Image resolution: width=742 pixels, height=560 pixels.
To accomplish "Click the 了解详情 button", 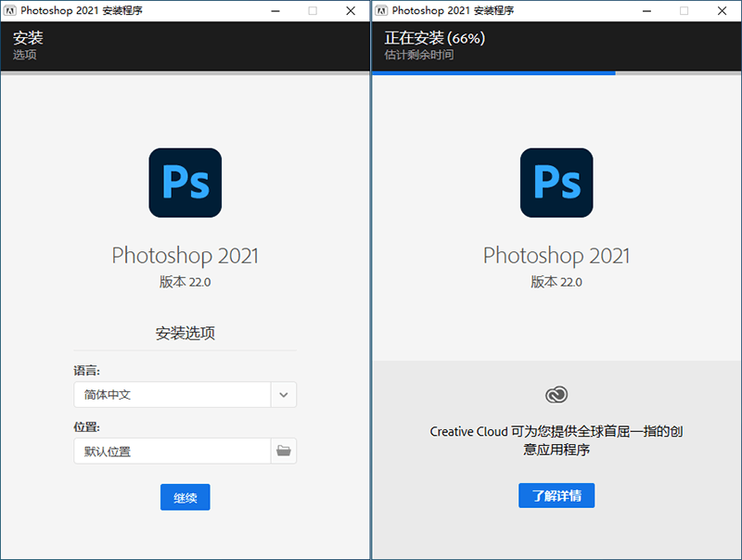I will click(556, 496).
